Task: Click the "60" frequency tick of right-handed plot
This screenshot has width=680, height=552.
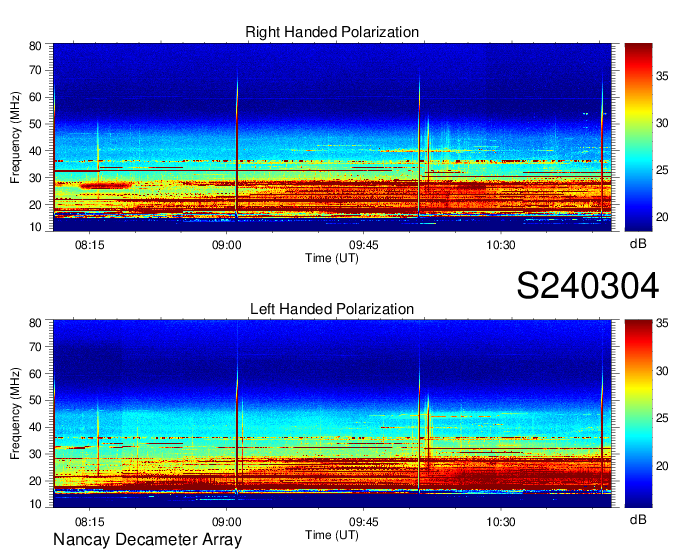Action: click(x=35, y=97)
